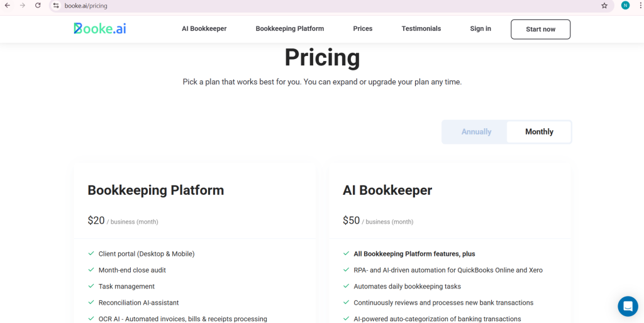Click the browser back arrow
644x323 pixels.
coord(8,6)
